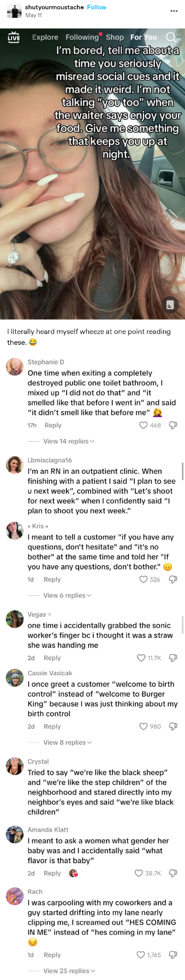Tap the TikTok search magnifier icon
Viewport: 185px width, 980px height.
[171, 37]
